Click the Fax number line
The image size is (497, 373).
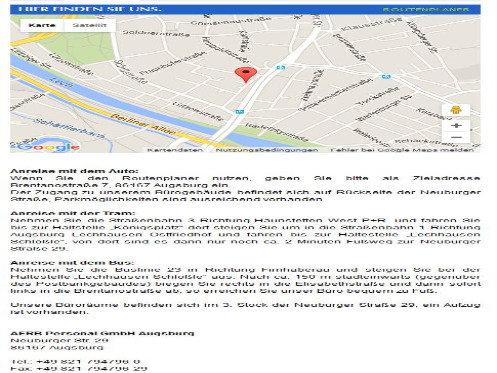point(79,368)
